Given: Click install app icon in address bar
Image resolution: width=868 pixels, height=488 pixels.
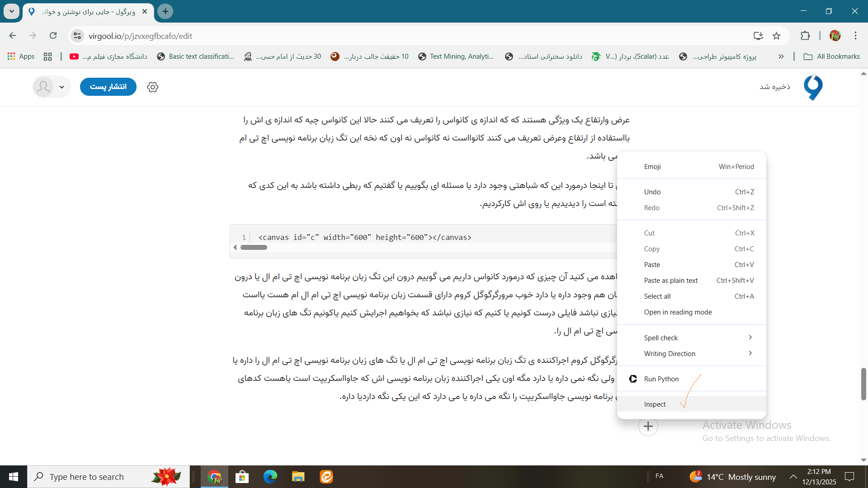Looking at the screenshot, I should (x=758, y=36).
